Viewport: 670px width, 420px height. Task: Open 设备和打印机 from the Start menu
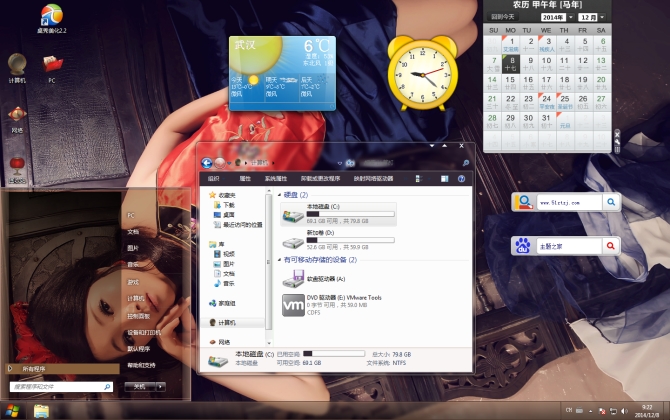click(x=144, y=332)
